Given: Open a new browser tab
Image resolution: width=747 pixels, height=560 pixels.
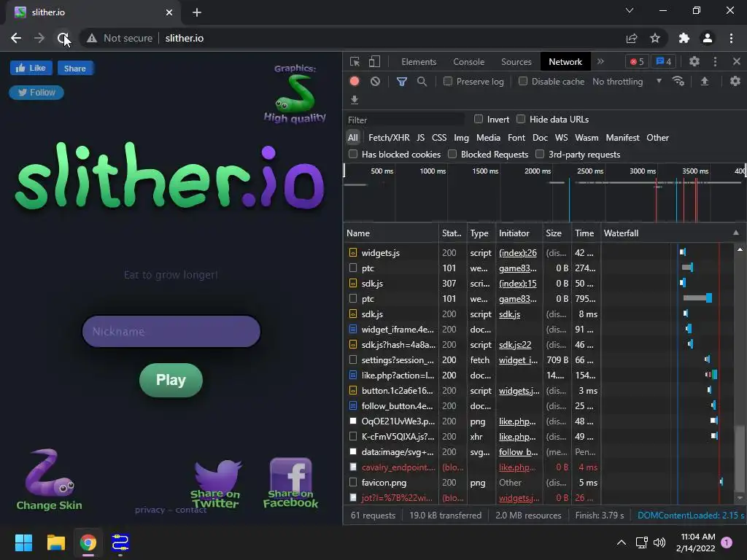Looking at the screenshot, I should click(197, 12).
